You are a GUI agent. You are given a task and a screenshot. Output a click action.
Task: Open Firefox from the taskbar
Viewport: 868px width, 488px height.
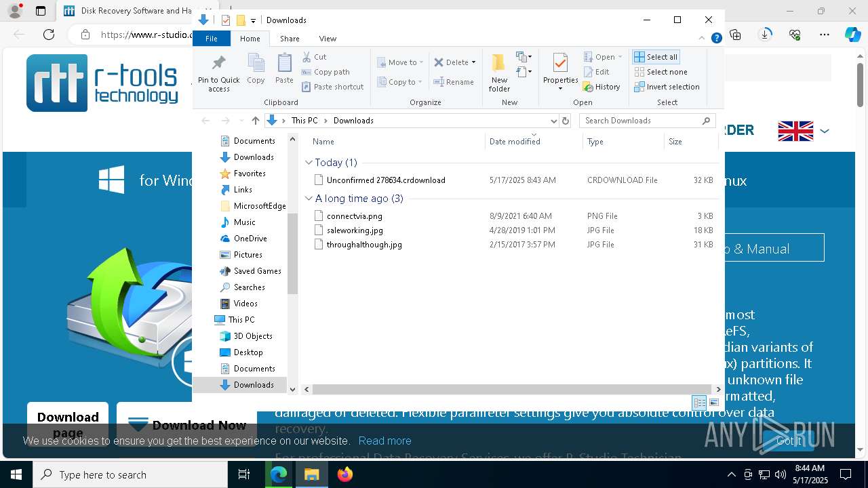(345, 474)
